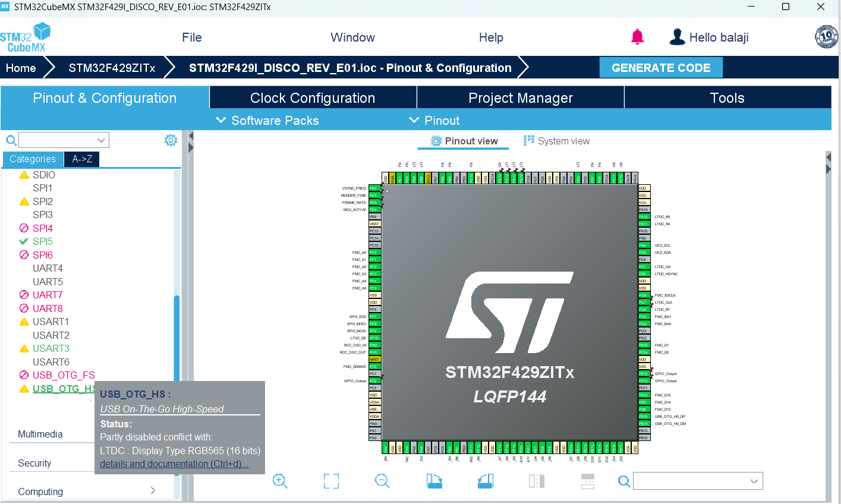
Task: Expand the Computing category
Action: 40,492
